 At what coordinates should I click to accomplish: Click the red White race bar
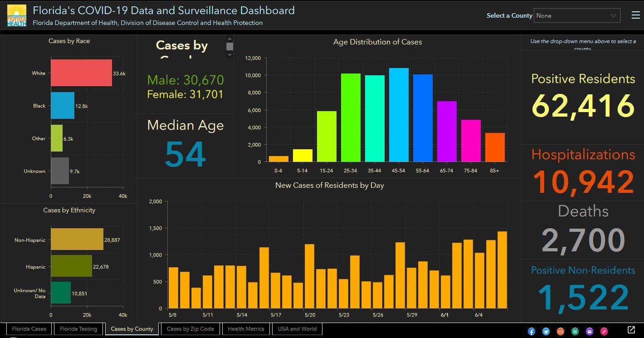tap(81, 73)
